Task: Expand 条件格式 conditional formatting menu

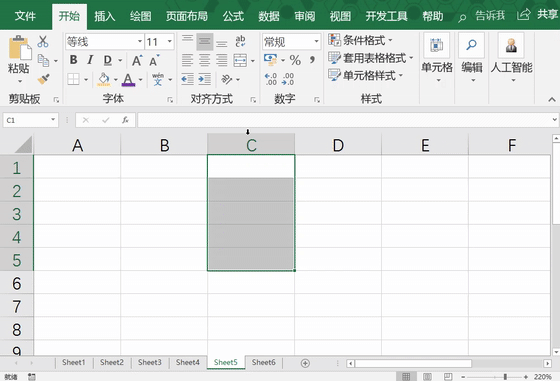Action: click(360, 40)
